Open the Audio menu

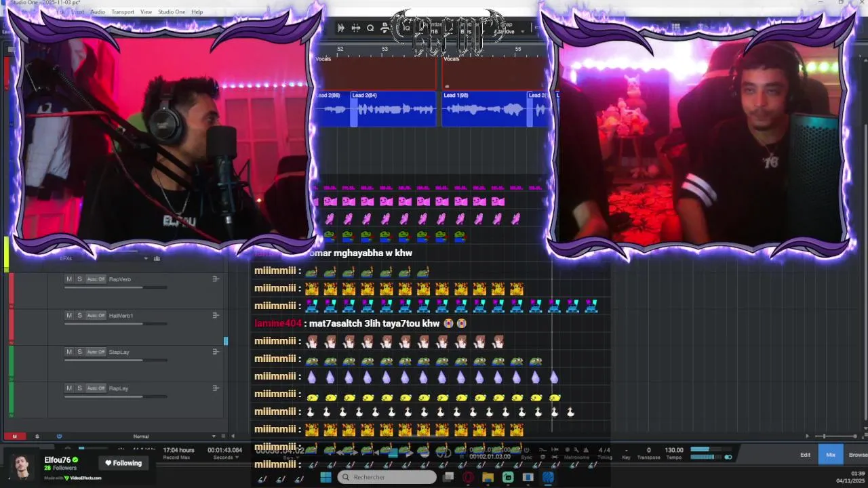coord(98,12)
